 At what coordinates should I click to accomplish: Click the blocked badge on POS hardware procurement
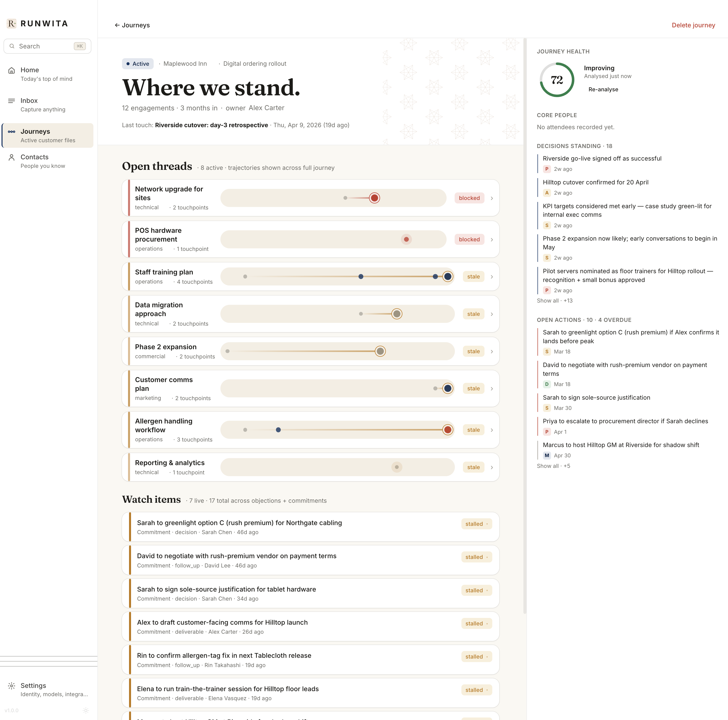click(469, 239)
